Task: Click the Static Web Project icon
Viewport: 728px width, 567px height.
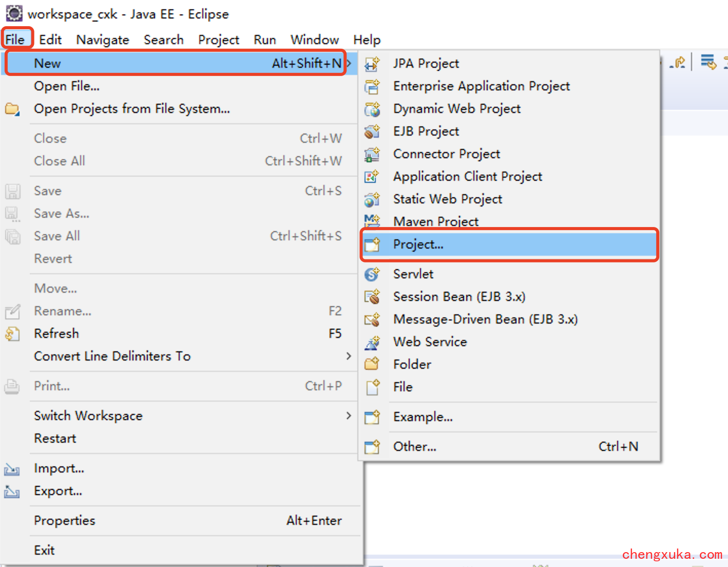Action: 372,199
